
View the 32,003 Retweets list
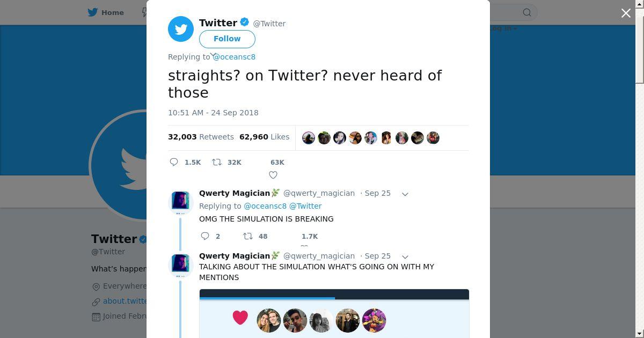pos(201,137)
